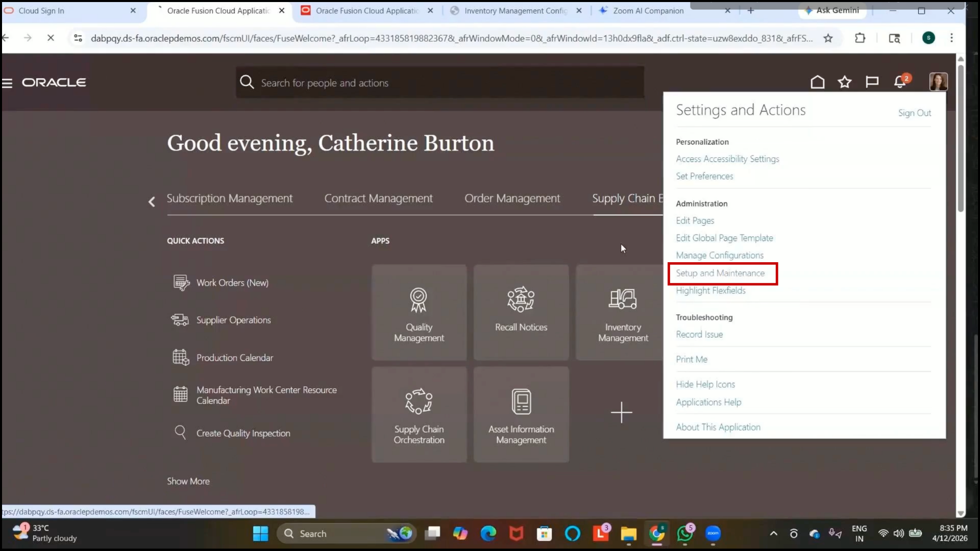This screenshot has width=980, height=551.
Task: Close the Inventory Management Config browser tab
Action: pyautogui.click(x=579, y=11)
